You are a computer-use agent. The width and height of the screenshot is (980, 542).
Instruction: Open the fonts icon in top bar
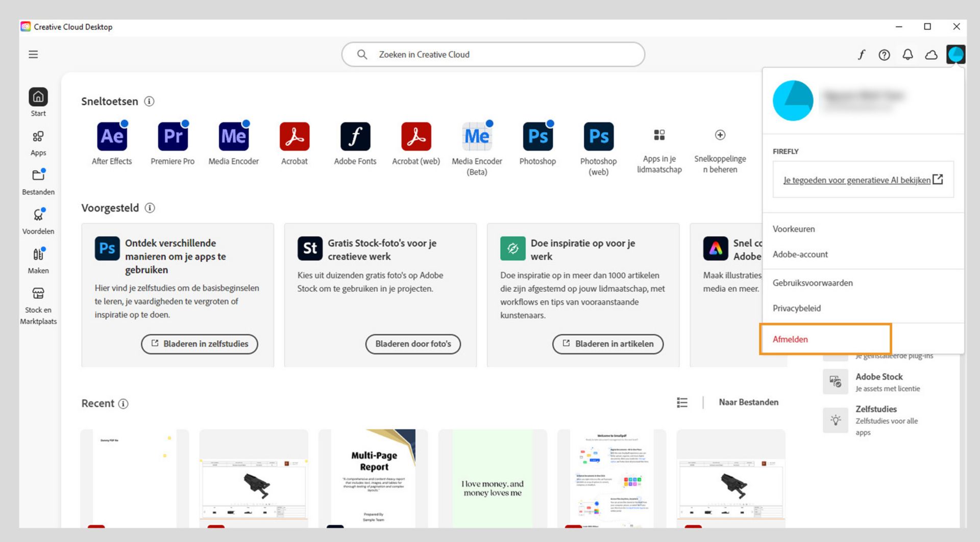[x=862, y=55]
